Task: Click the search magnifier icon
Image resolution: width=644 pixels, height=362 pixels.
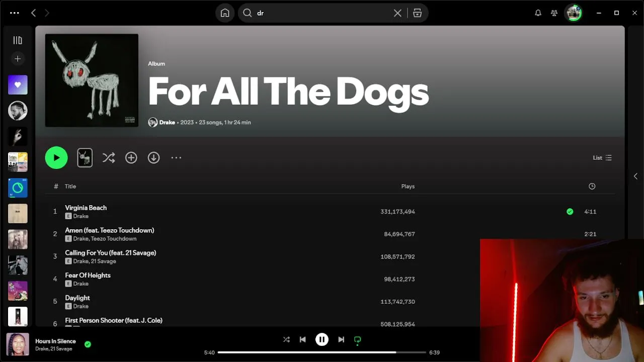Action: coord(248,13)
